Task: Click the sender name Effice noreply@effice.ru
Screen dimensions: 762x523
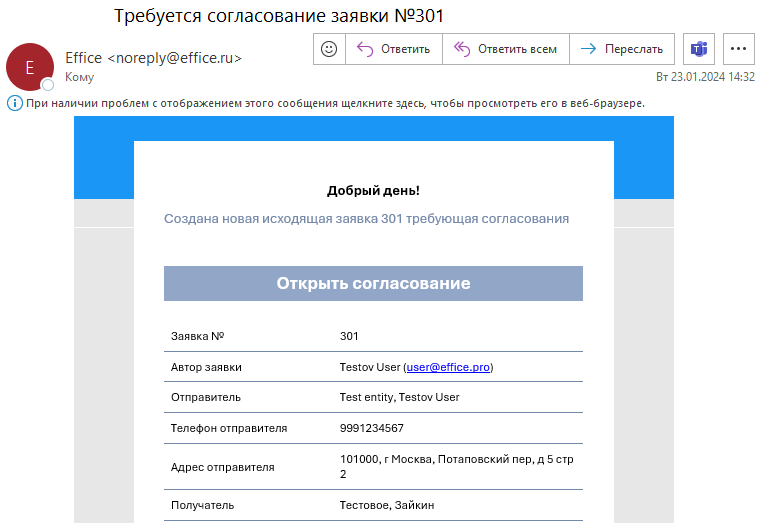Action: [153, 58]
